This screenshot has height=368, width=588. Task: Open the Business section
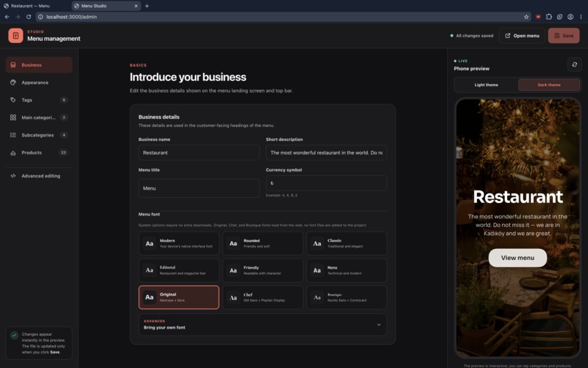(39, 65)
